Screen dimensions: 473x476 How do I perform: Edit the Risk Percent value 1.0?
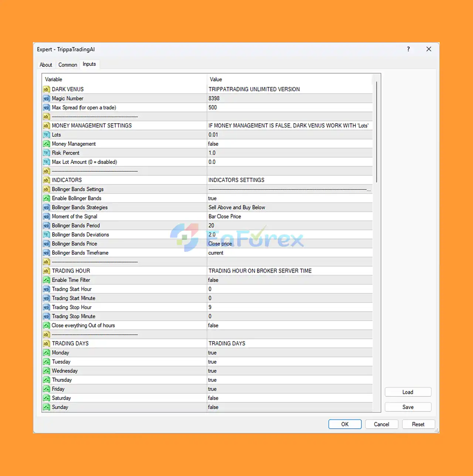click(290, 153)
